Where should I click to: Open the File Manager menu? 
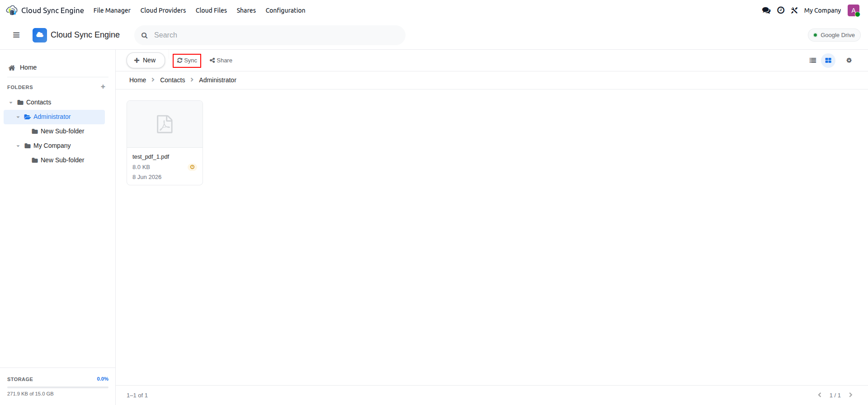point(112,10)
